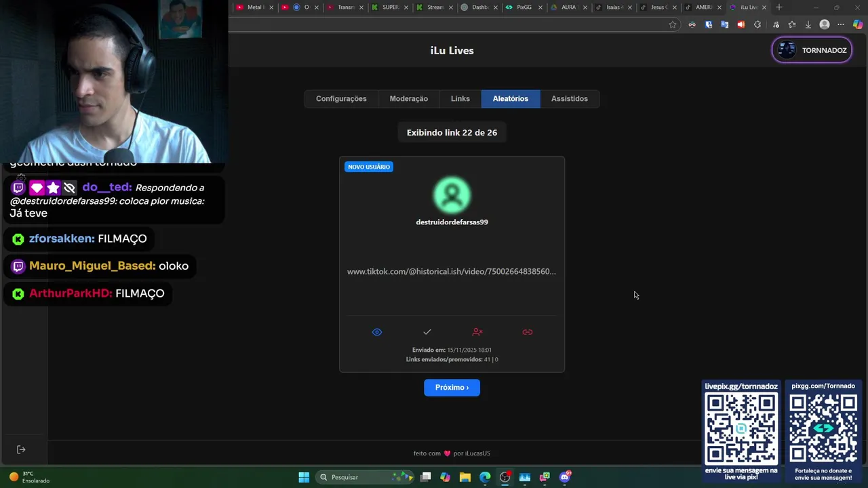Open Discord on taskbar
The image size is (868, 488).
click(x=565, y=477)
